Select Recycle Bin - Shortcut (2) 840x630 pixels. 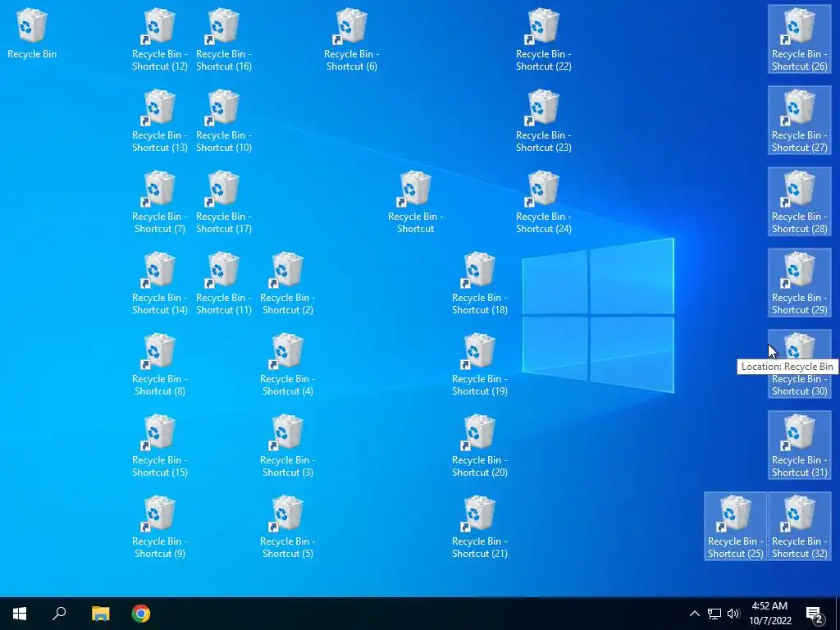(288, 283)
